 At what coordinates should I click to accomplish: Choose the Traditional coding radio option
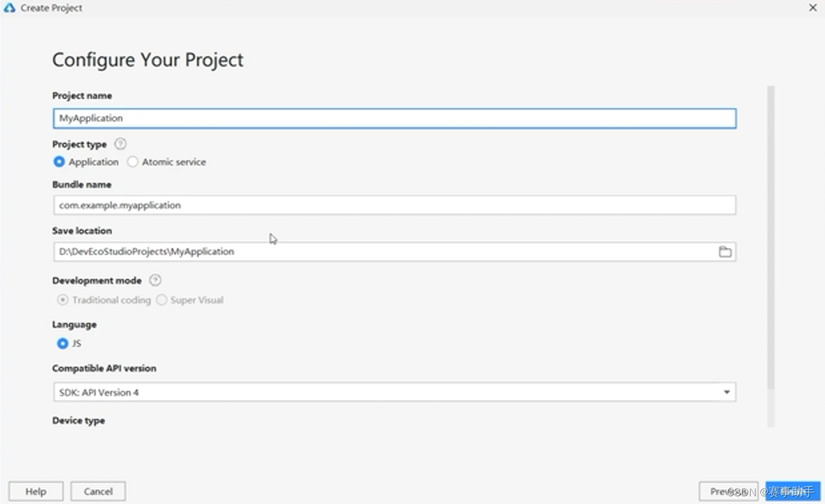click(x=63, y=300)
